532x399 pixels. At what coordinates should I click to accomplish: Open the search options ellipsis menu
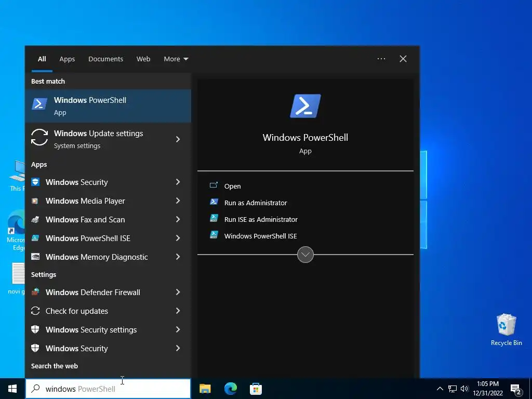(381, 59)
